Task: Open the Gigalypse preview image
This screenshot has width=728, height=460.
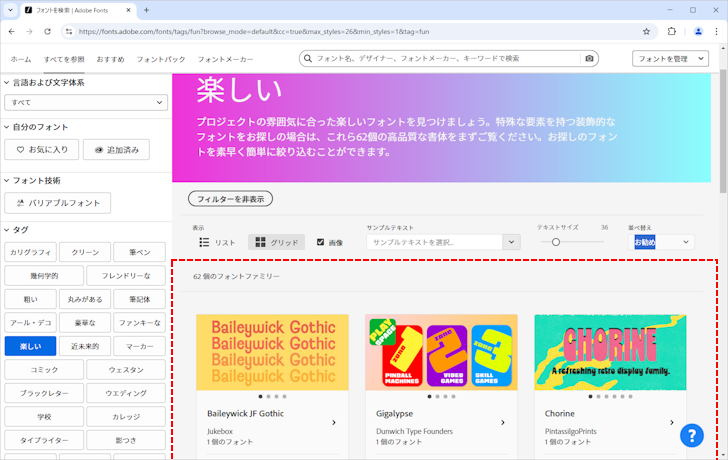Action: point(442,352)
